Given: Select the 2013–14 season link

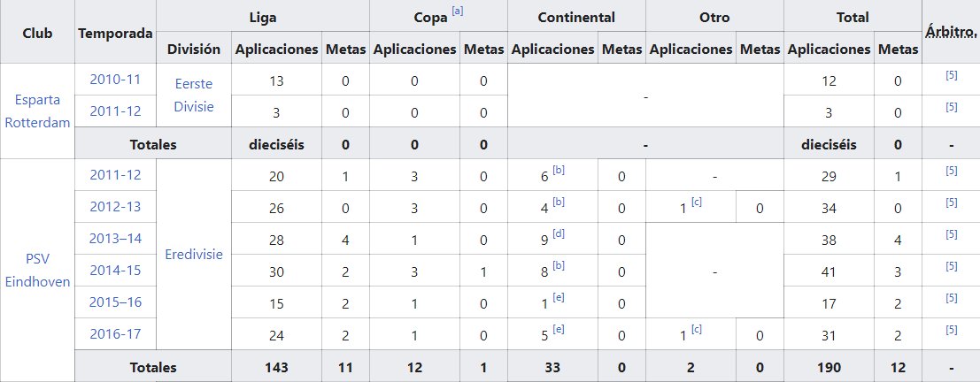Looking at the screenshot, I should coord(115,239).
